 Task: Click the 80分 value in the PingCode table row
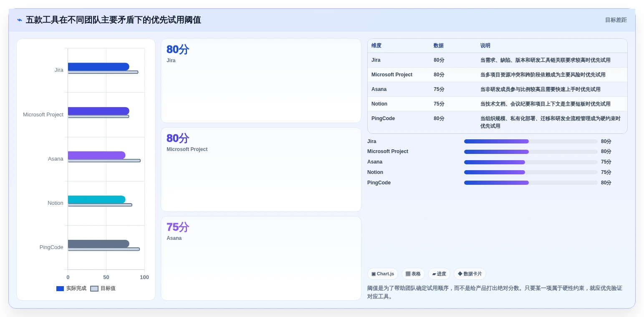point(439,118)
